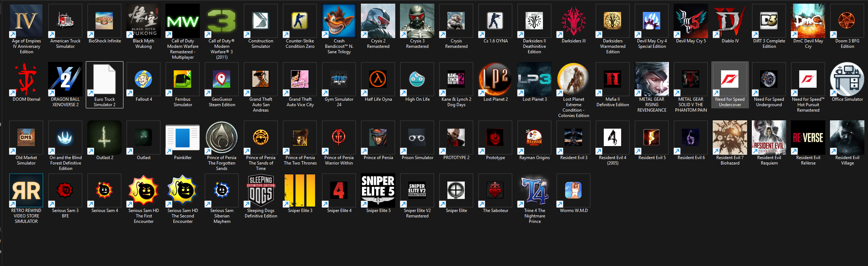Image resolution: width=868 pixels, height=266 pixels.
Task: Click the GeoGuessr Steam Edition icon
Action: (222, 79)
